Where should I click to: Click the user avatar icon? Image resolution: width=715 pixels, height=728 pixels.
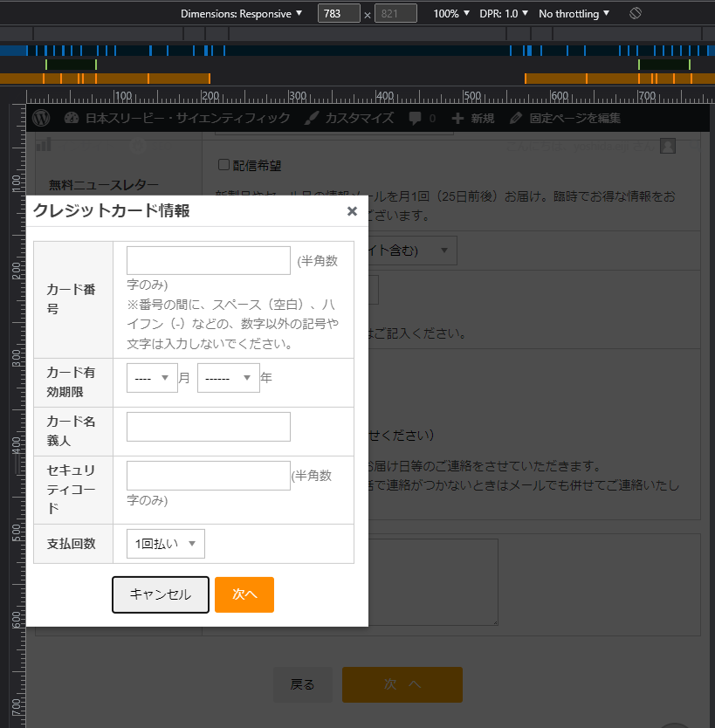click(x=668, y=146)
